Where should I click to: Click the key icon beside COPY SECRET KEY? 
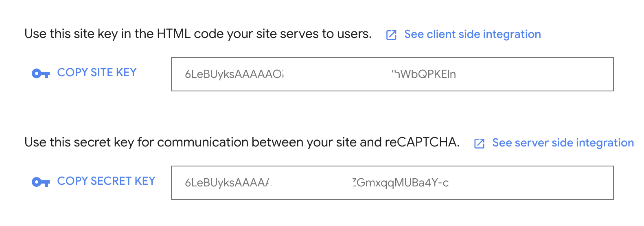click(x=40, y=182)
